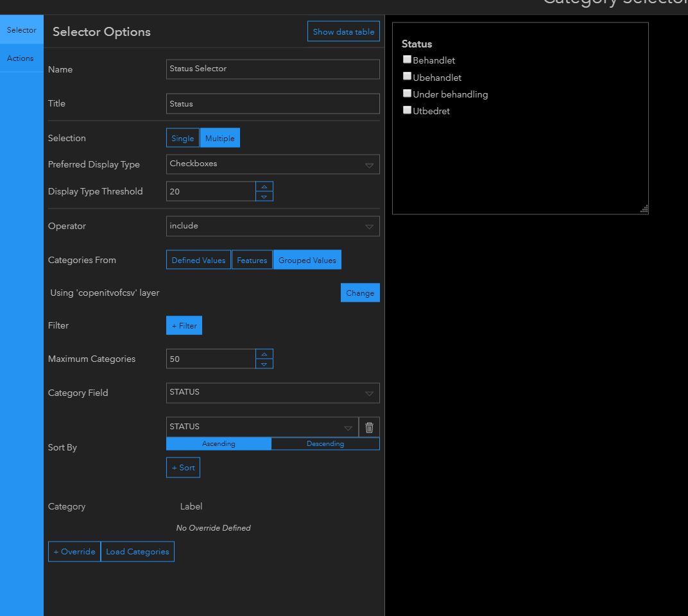Use Defined Values for categories

click(198, 259)
